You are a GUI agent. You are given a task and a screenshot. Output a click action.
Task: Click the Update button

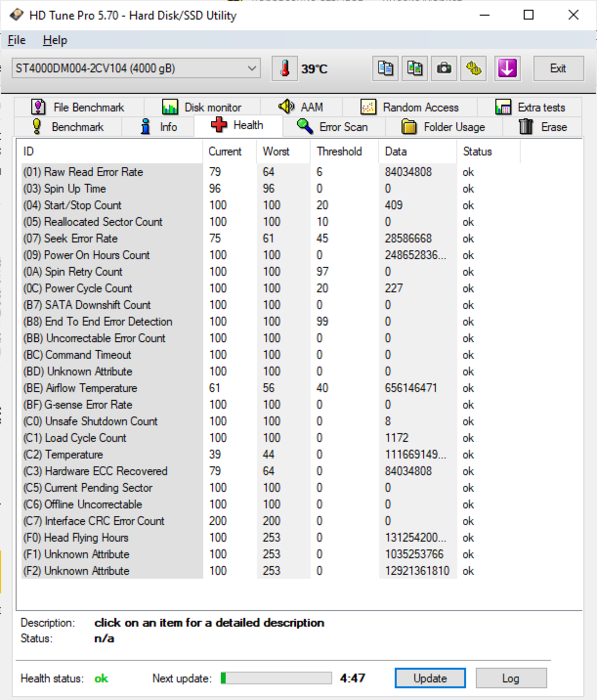(430, 678)
